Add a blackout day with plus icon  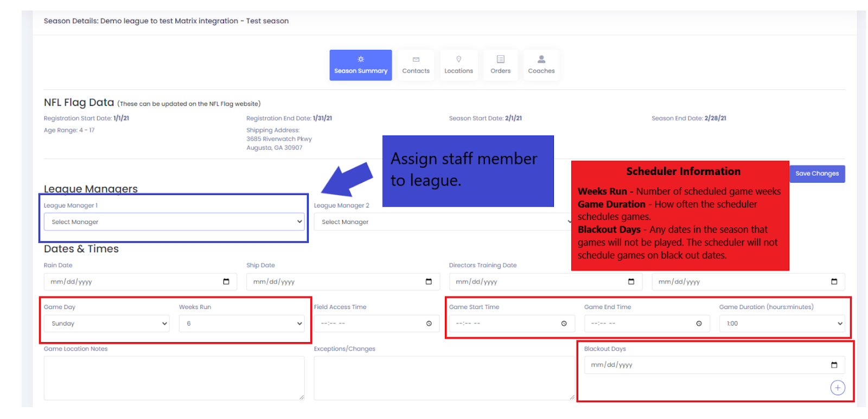(x=838, y=388)
